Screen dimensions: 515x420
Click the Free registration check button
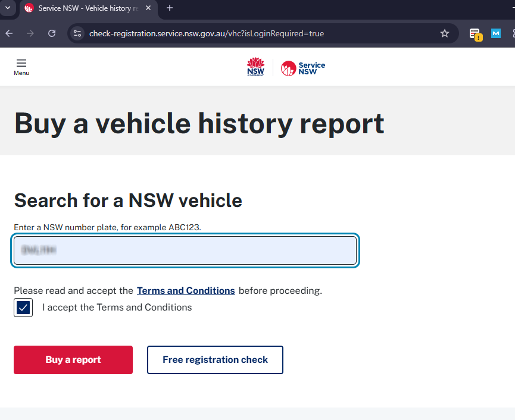tap(215, 360)
